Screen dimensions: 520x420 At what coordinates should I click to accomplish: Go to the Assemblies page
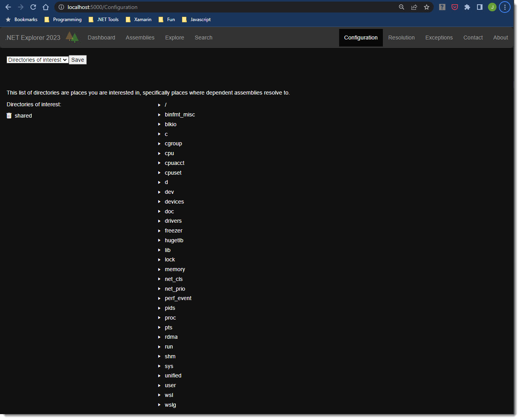click(x=140, y=38)
